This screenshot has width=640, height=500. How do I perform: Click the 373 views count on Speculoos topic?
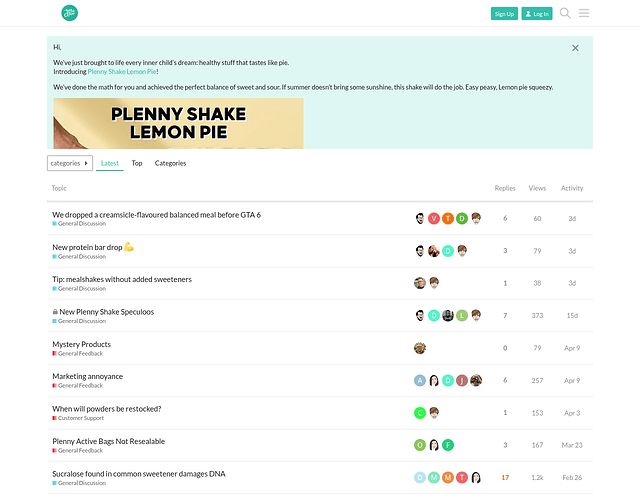537,316
